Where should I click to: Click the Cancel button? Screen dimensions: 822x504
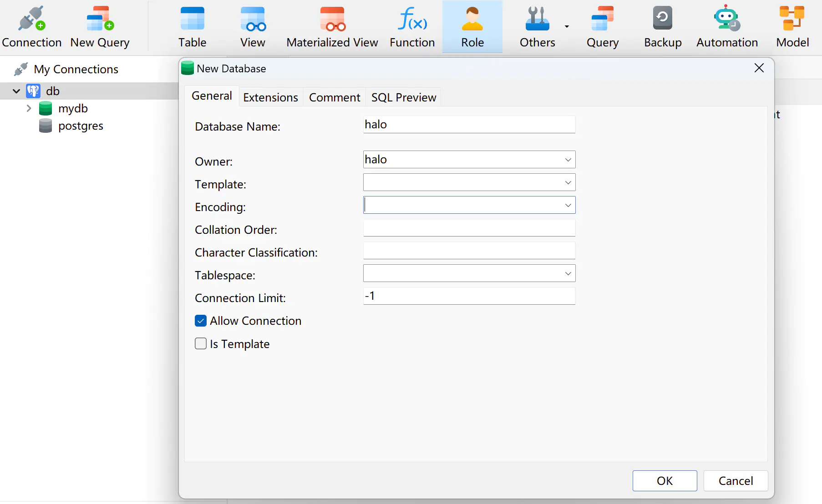click(x=736, y=481)
